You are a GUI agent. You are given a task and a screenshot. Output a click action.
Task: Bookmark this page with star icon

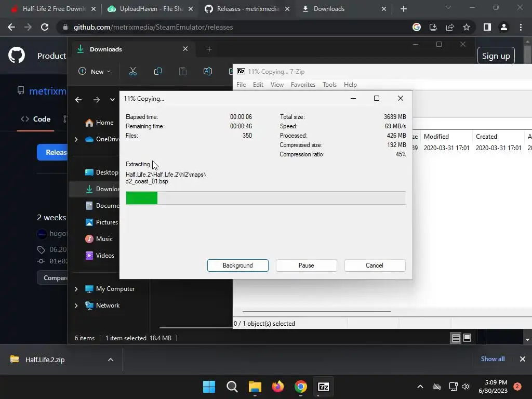tap(467, 27)
